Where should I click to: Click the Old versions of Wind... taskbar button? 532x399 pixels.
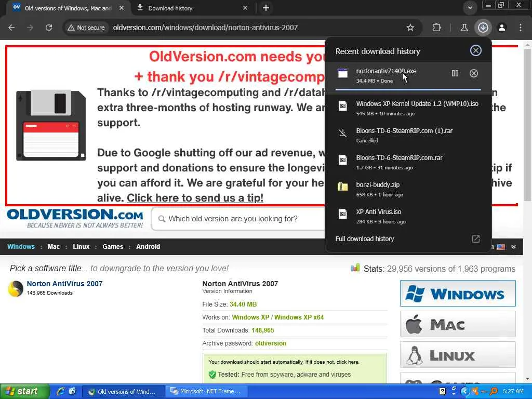click(123, 391)
